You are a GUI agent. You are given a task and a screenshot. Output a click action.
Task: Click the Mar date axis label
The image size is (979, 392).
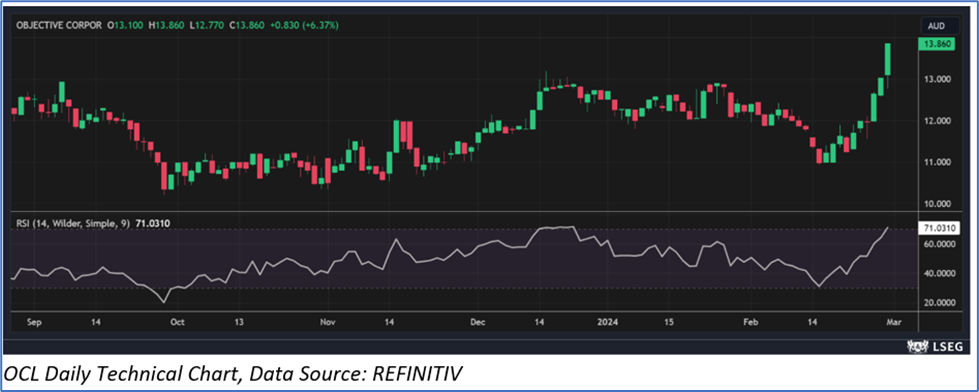[893, 322]
